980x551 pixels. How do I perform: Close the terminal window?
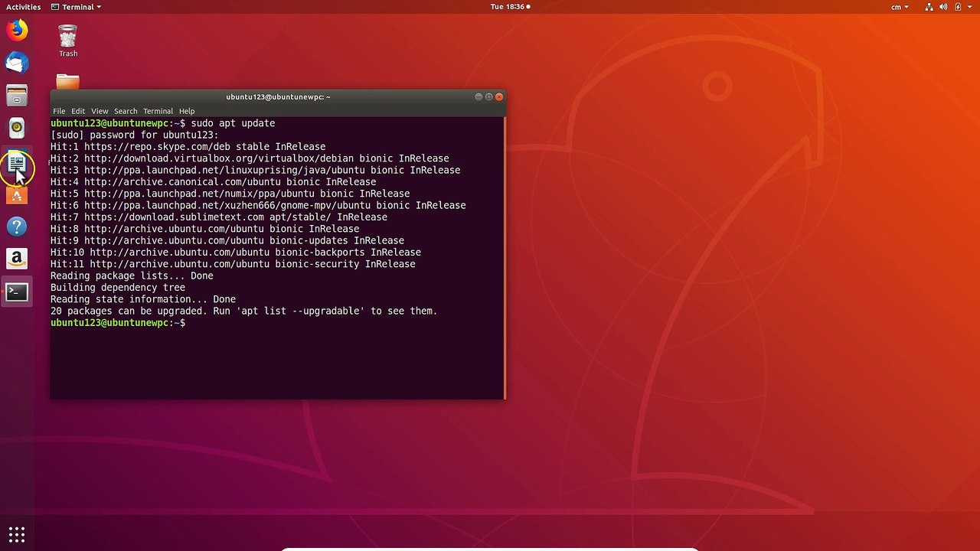tap(499, 96)
